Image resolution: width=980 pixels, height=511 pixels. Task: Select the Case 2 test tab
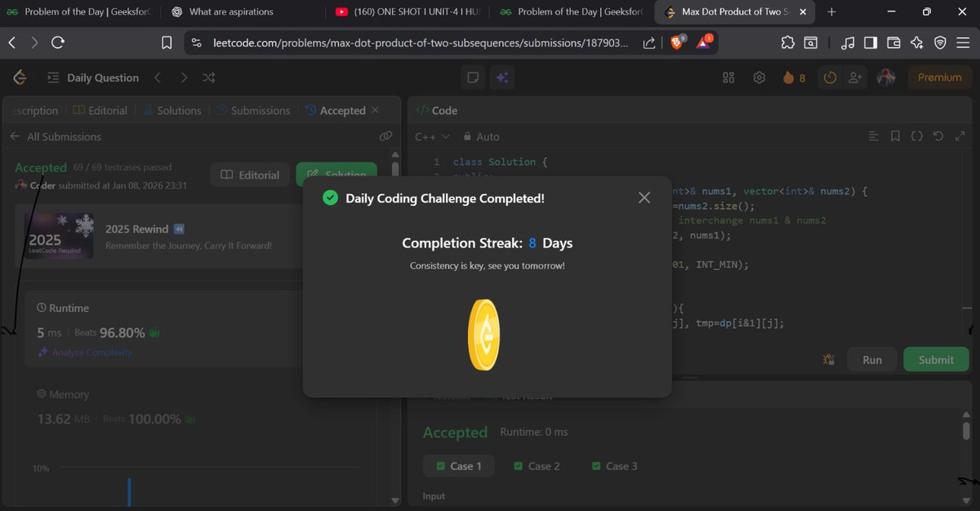coord(537,466)
